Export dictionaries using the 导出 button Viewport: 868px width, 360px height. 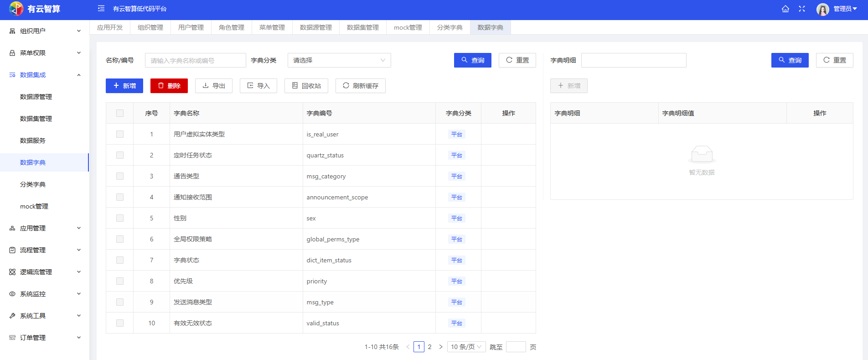click(214, 86)
